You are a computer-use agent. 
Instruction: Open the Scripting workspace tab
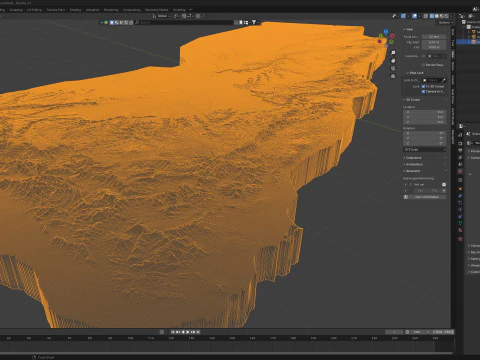[179, 10]
